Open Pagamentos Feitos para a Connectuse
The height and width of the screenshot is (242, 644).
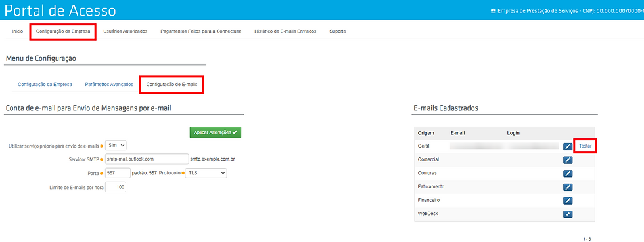(x=201, y=31)
